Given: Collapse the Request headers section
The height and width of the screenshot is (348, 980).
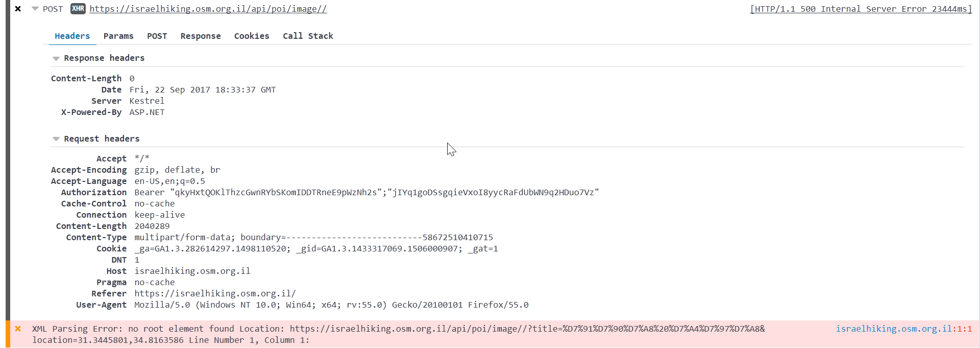Looking at the screenshot, I should click(56, 139).
